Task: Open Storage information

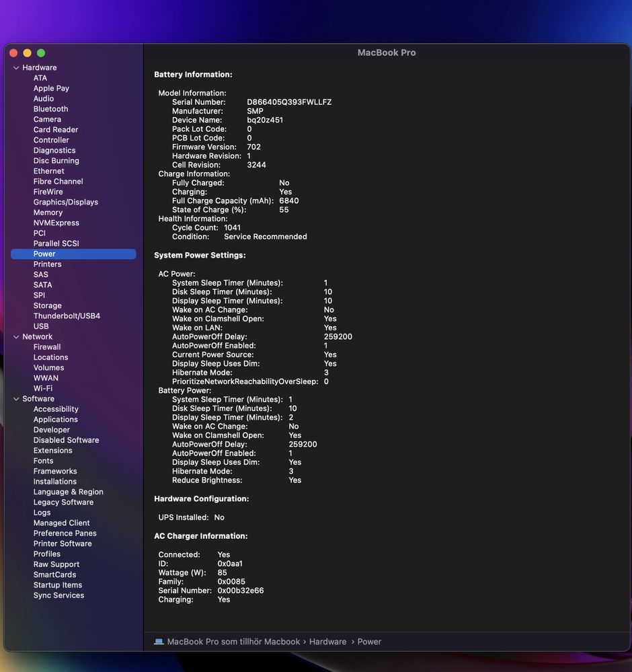Action: (x=48, y=305)
